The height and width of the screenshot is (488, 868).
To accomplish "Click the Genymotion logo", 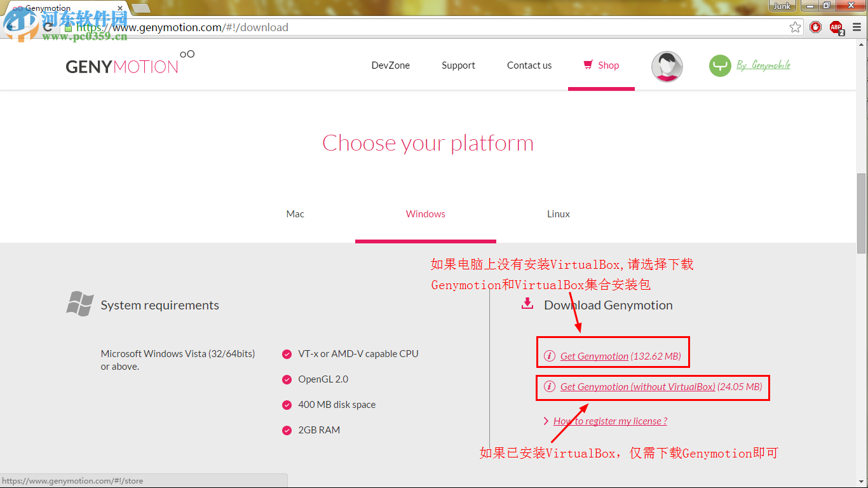I will [130, 62].
